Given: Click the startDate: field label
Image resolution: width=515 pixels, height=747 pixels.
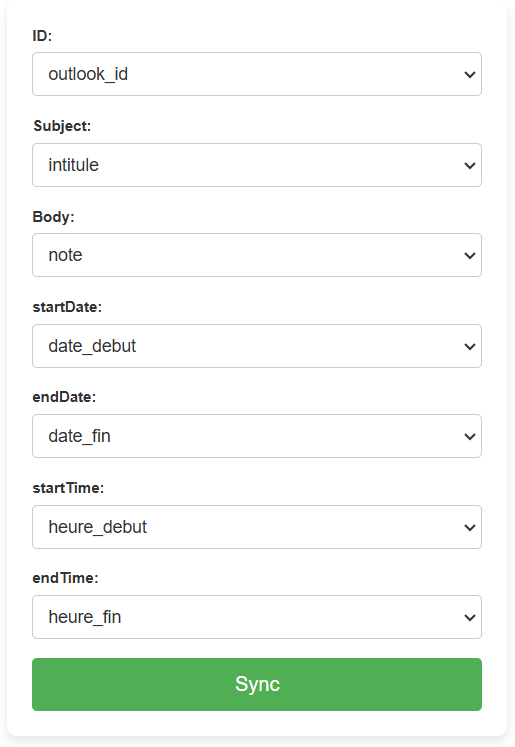Looking at the screenshot, I should 67,307.
